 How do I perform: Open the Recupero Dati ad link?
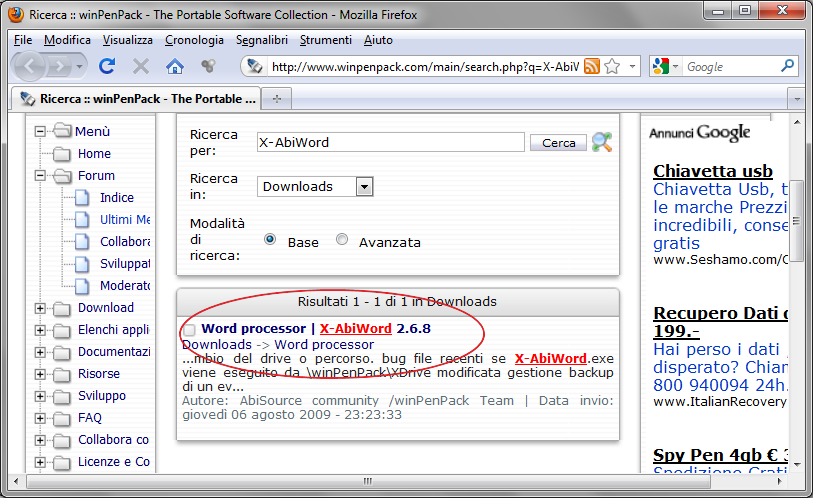[721, 322]
